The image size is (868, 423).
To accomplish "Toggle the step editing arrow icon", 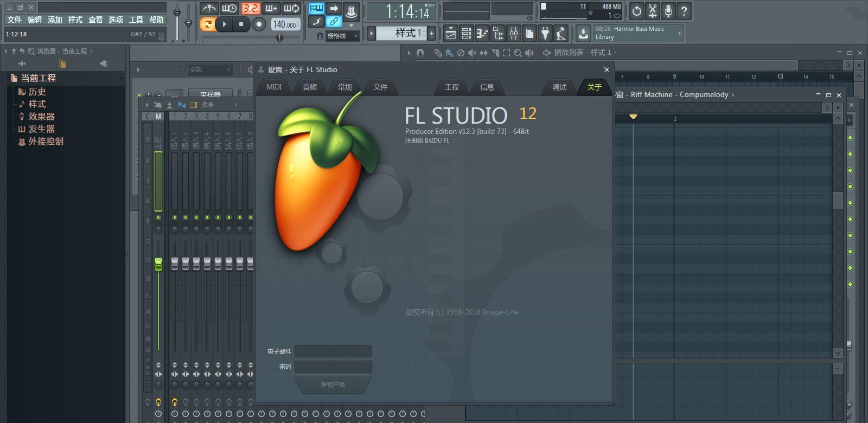I will coord(334,8).
